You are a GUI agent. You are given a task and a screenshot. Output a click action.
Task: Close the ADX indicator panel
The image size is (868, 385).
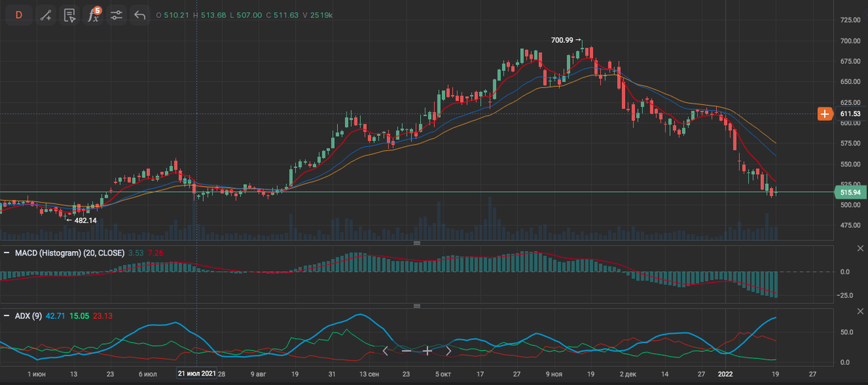[x=859, y=311]
